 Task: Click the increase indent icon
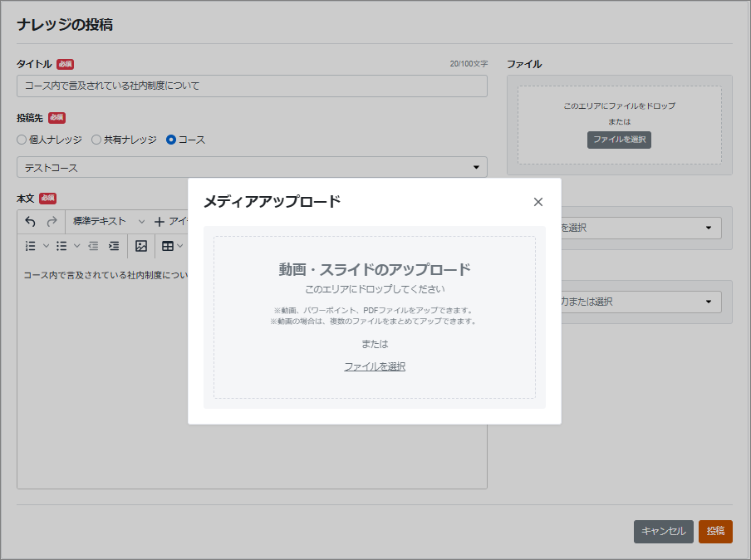tap(114, 246)
